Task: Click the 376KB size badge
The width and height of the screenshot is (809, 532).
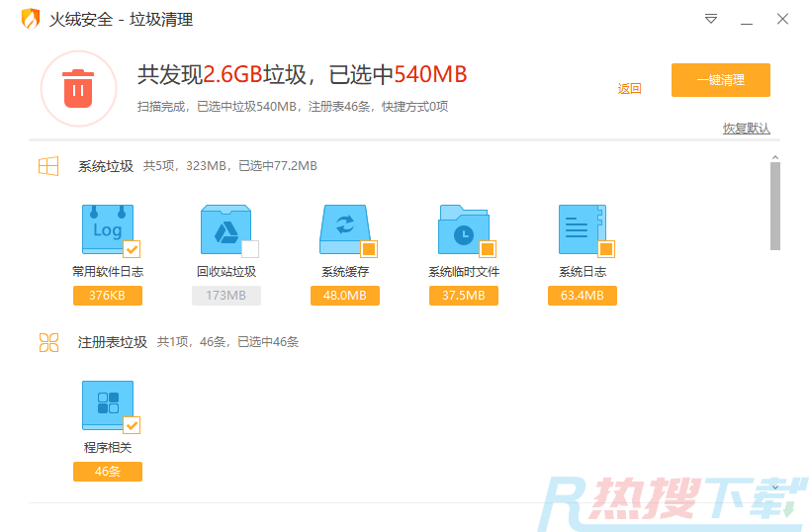Action: [x=108, y=295]
